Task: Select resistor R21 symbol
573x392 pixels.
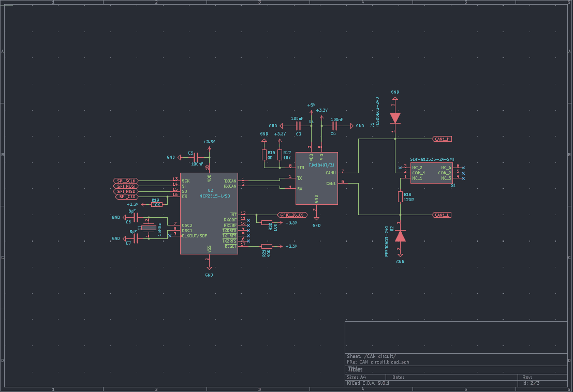Action: [x=267, y=246]
